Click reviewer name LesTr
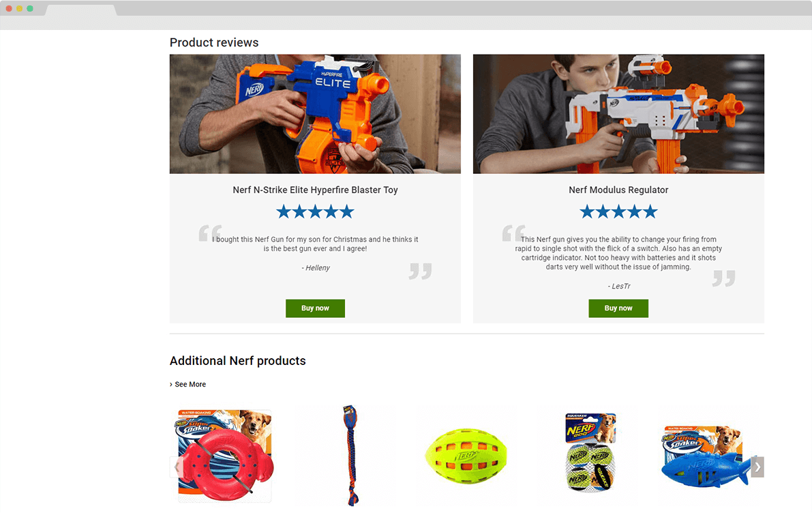The height and width of the screenshot is (513, 812). click(x=619, y=286)
